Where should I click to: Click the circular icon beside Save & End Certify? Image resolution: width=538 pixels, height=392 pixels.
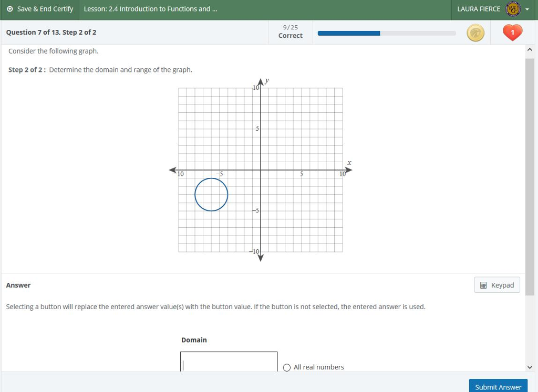tap(9, 9)
